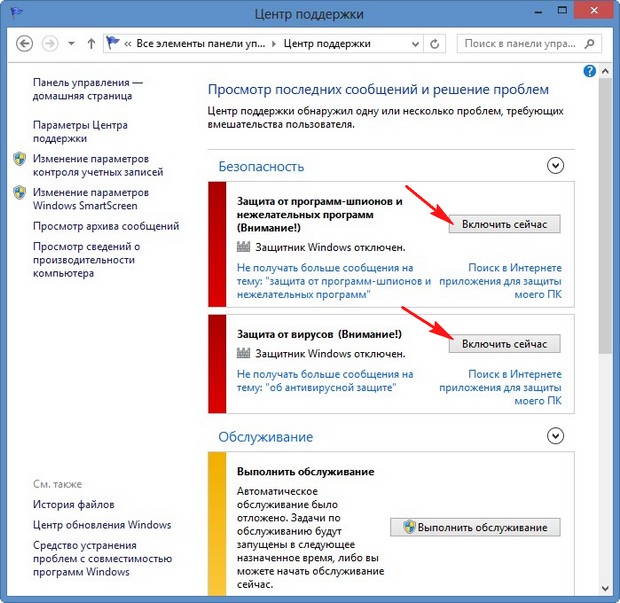620x603 pixels.
Task: Click the vertical scrollbar thumb
Action: [605, 215]
